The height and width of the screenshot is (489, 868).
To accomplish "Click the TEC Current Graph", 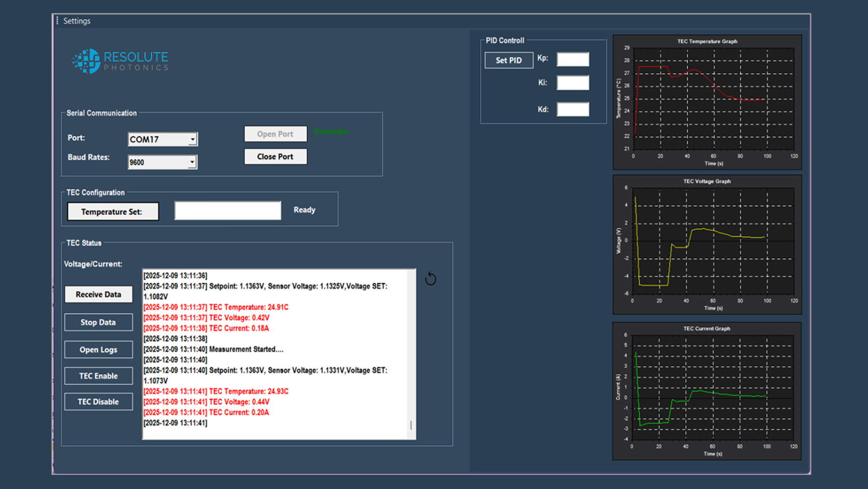I will 707,391.
